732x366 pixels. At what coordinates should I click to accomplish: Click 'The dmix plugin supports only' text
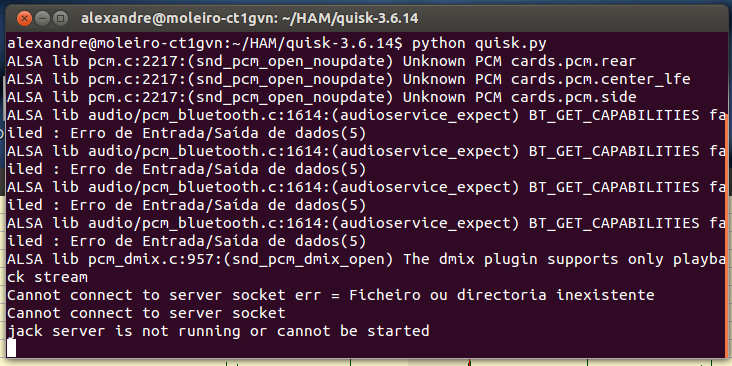pos(533,259)
